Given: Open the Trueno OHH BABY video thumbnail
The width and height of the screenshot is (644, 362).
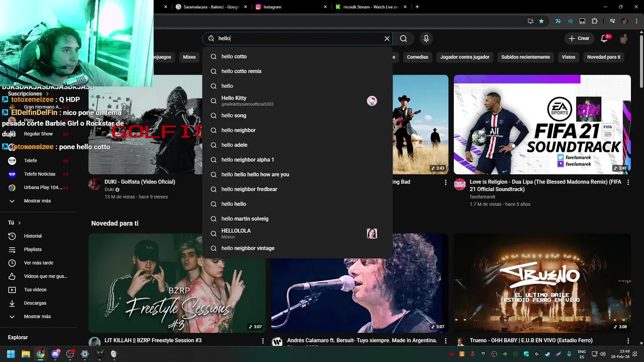Looking at the screenshot, I should click(542, 283).
